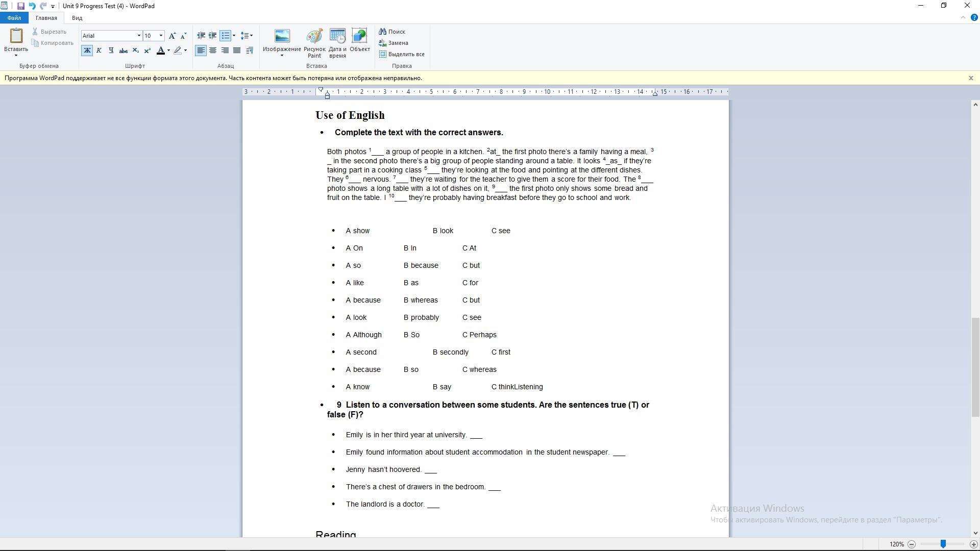Open the Файл menu

(14, 18)
